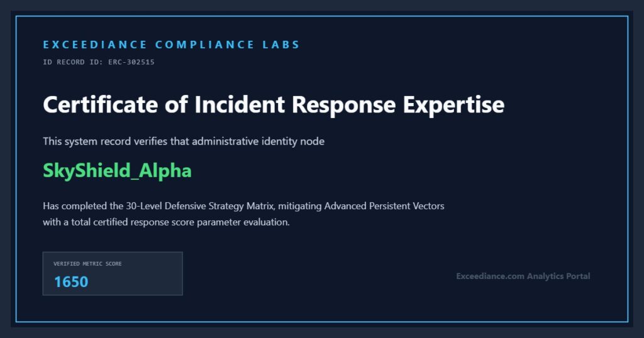
Task: Click the Advanced Persistent Vectors phrase
Action: (384, 206)
